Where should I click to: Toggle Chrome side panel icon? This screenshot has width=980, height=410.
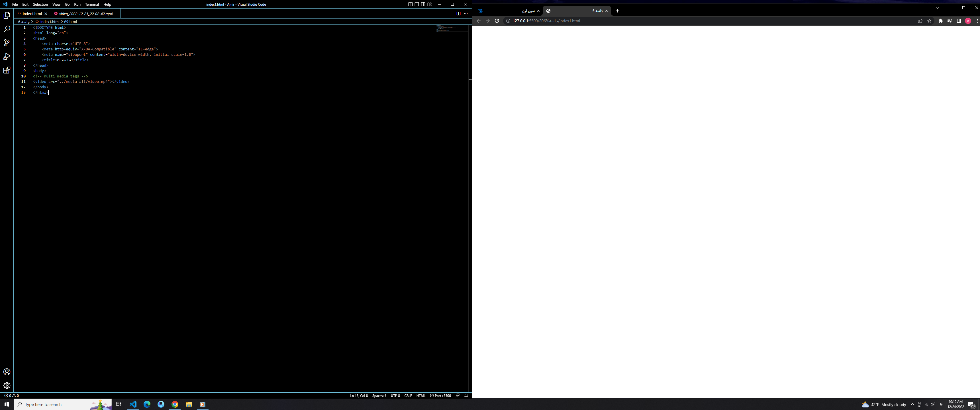coord(959,21)
